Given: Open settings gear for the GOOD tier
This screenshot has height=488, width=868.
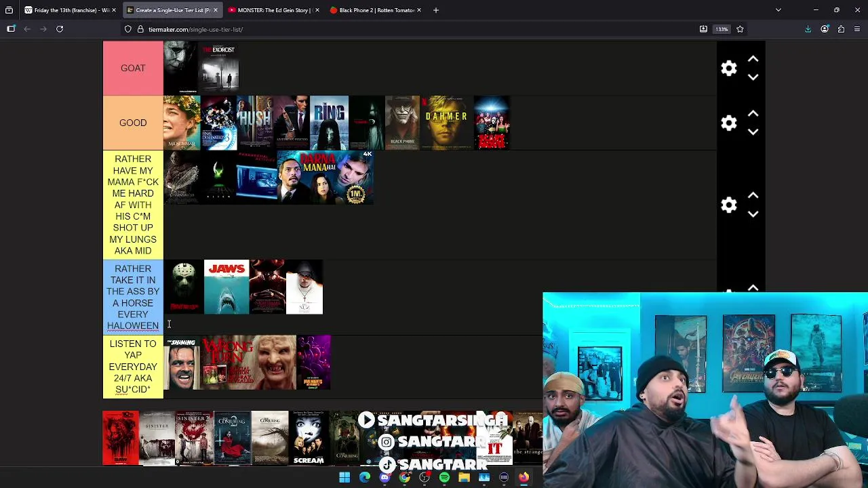Looking at the screenshot, I should (729, 123).
